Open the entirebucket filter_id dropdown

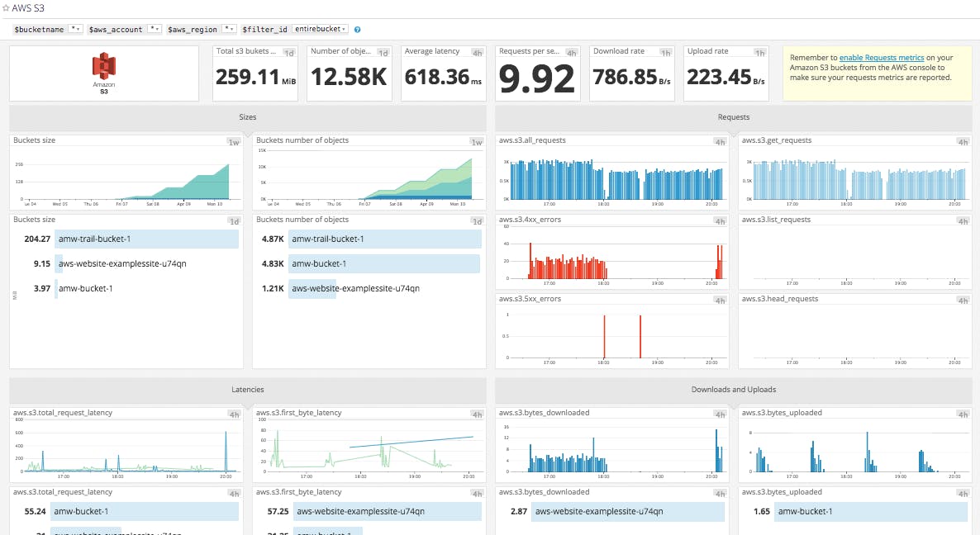point(321,28)
